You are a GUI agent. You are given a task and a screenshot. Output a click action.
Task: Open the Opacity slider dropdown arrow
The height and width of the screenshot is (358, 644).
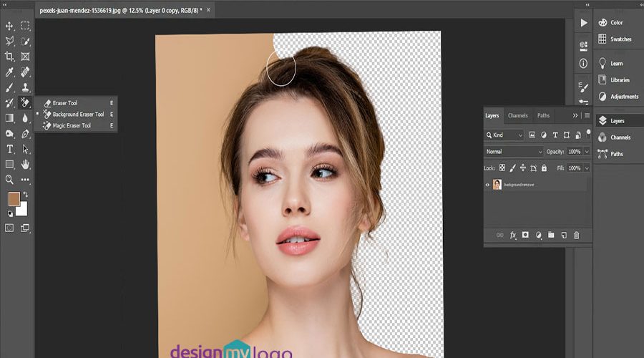587,152
